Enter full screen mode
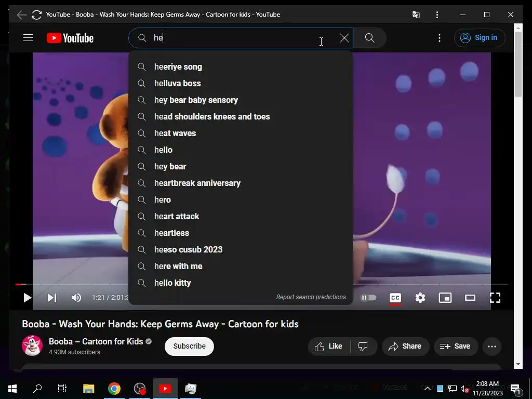Viewport: 532px width, 399px height. pos(495,298)
